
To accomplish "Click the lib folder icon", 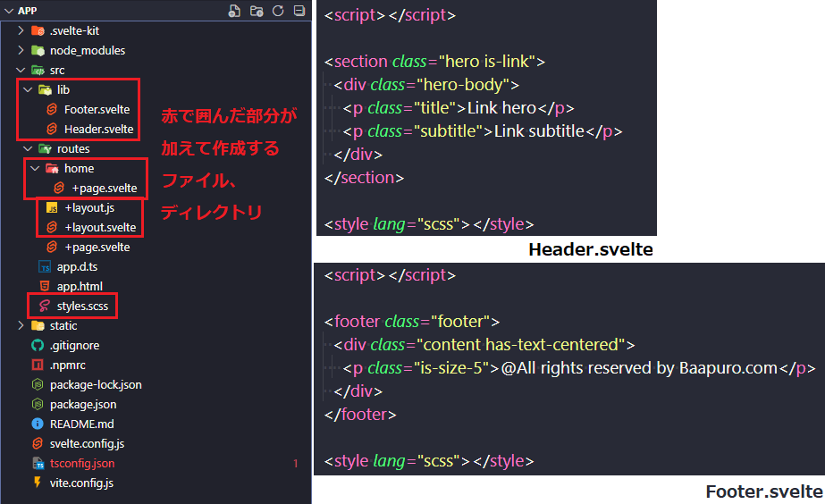I will click(46, 90).
